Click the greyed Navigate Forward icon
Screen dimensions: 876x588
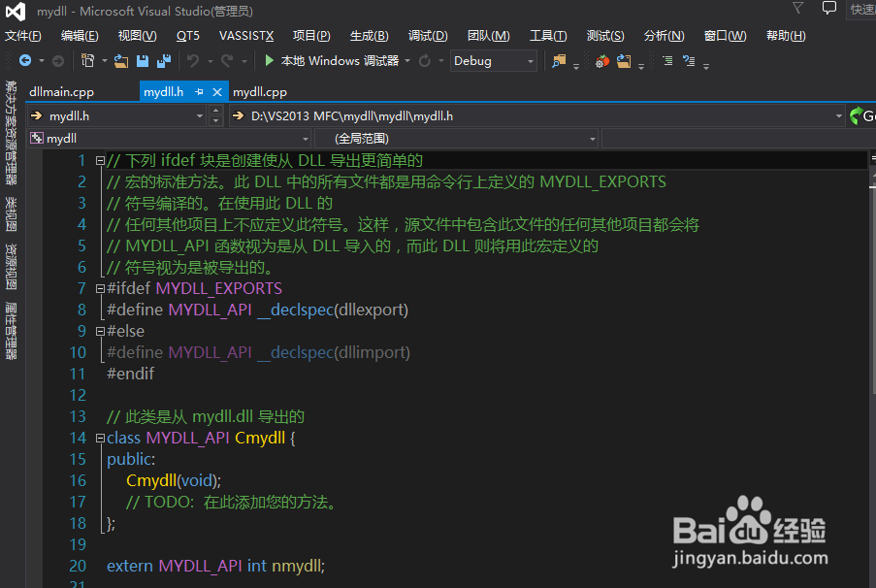coord(58,61)
